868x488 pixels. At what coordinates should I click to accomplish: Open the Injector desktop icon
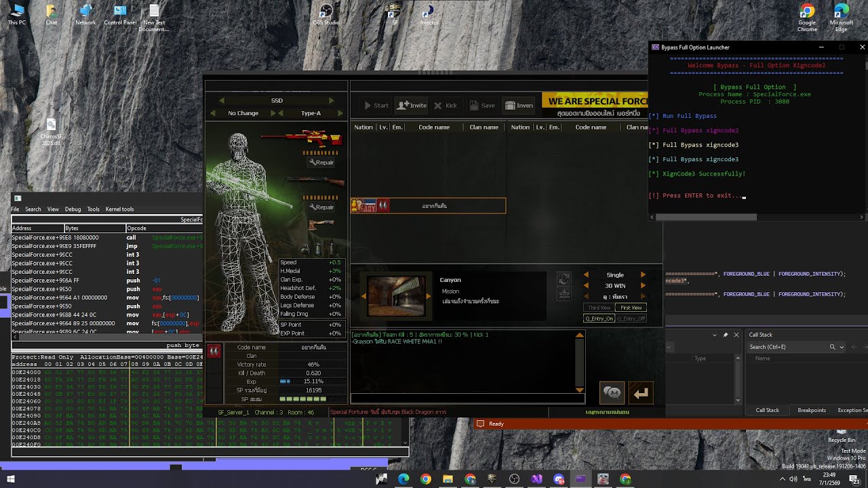coord(429,15)
